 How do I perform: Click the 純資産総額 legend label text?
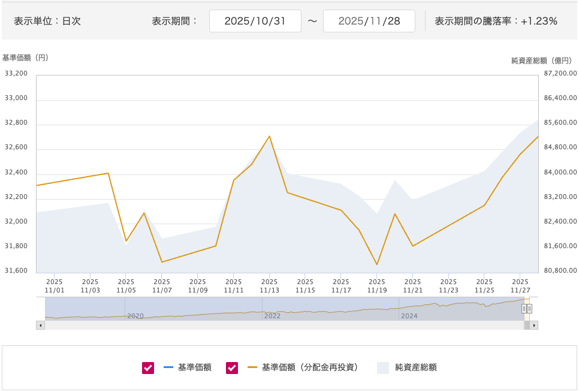click(x=416, y=367)
